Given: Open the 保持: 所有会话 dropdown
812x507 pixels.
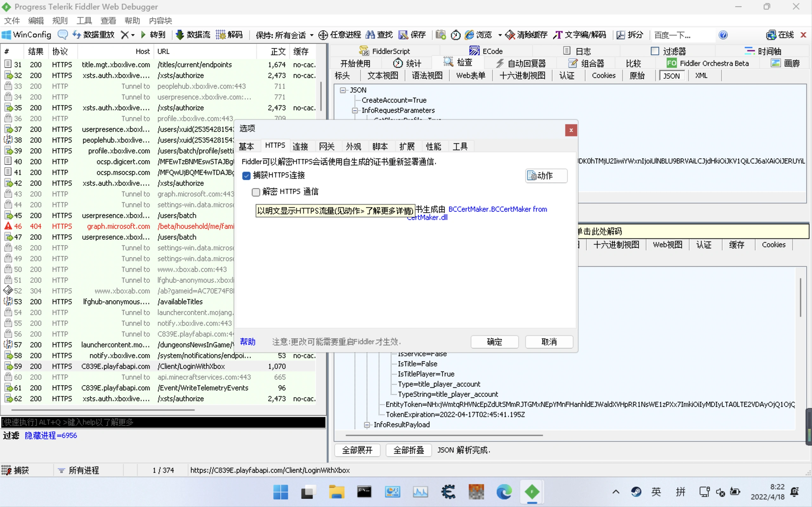Looking at the screenshot, I should [285, 35].
